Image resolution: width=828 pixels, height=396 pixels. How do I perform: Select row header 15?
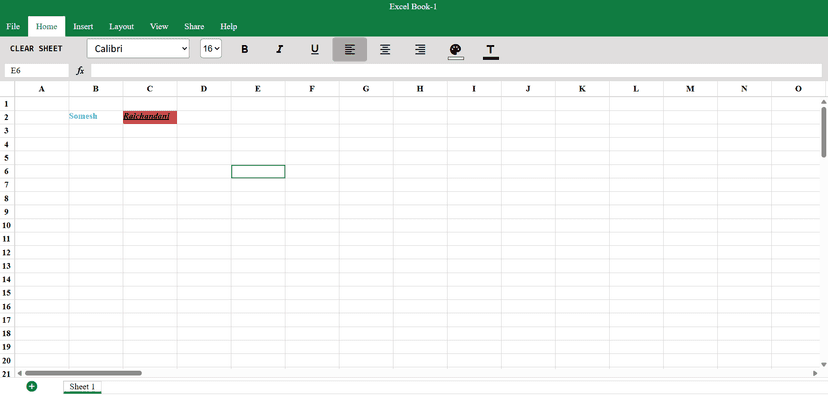(x=7, y=293)
